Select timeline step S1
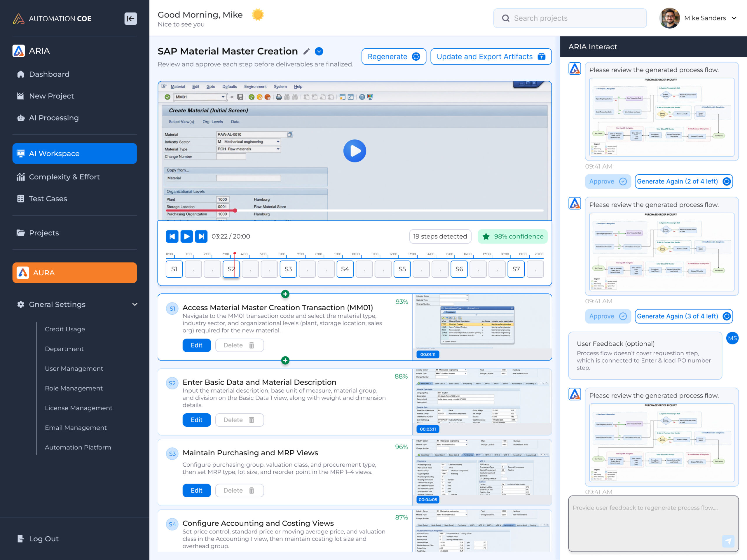The width and height of the screenshot is (747, 560). [174, 269]
